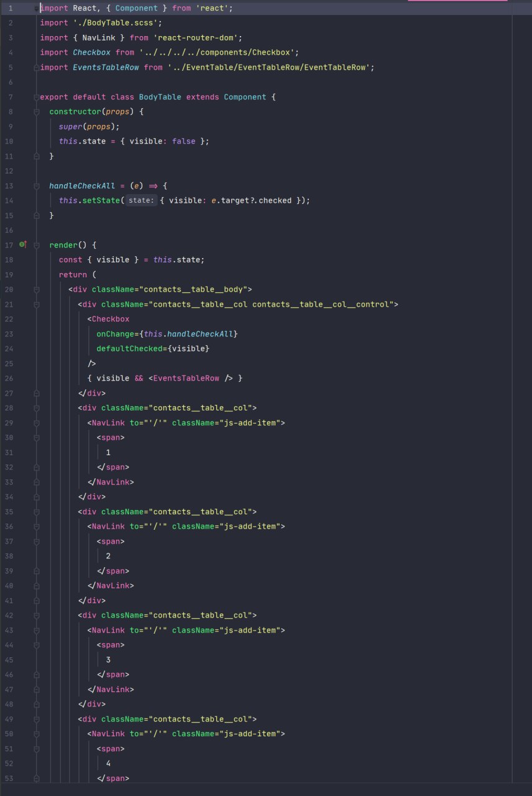532x796 pixels.
Task: Click 'NavLink' identifier in line 3 import
Action: pyautogui.click(x=99, y=38)
